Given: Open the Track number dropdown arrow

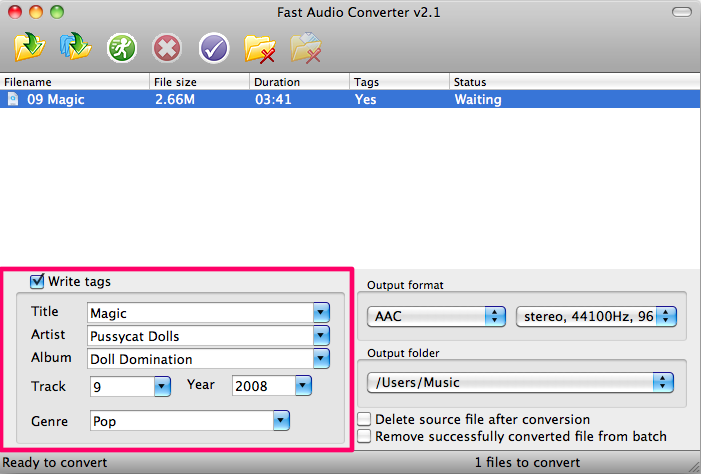Looking at the screenshot, I should (162, 386).
